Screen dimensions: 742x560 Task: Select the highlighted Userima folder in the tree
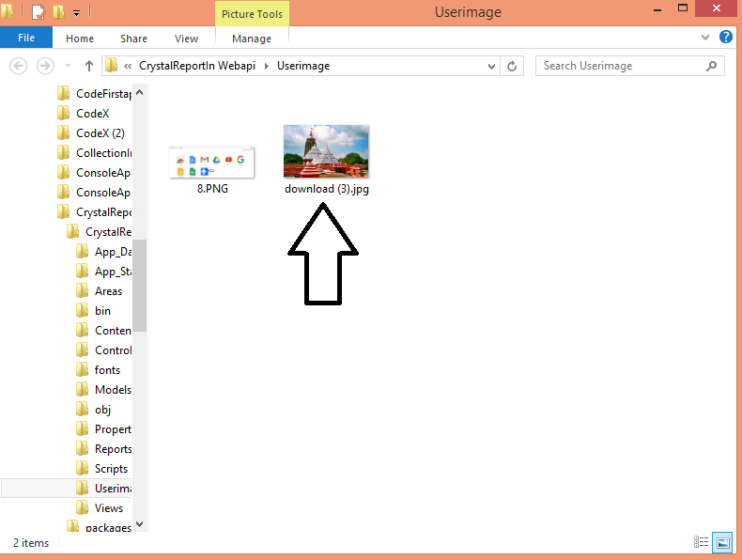tap(68, 488)
